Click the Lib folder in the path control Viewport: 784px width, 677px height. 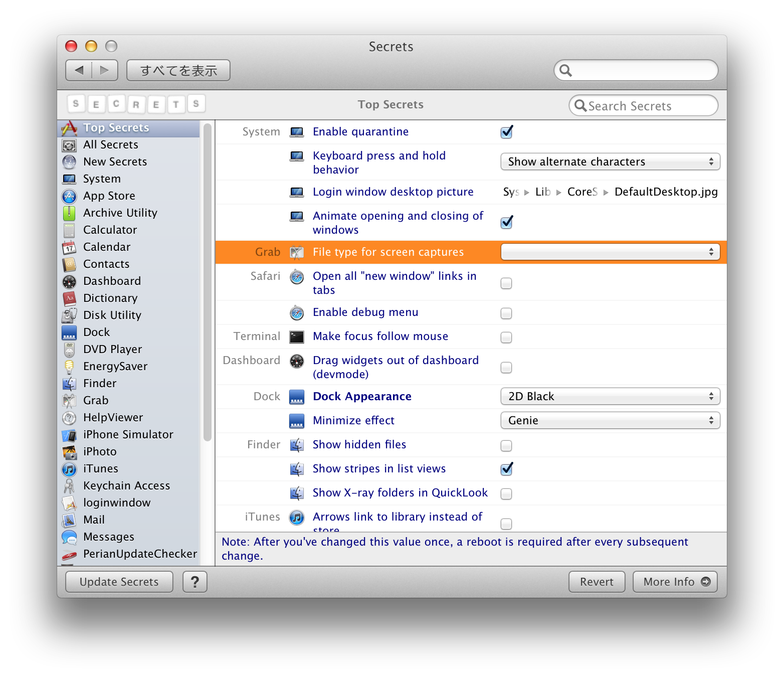coord(543,192)
